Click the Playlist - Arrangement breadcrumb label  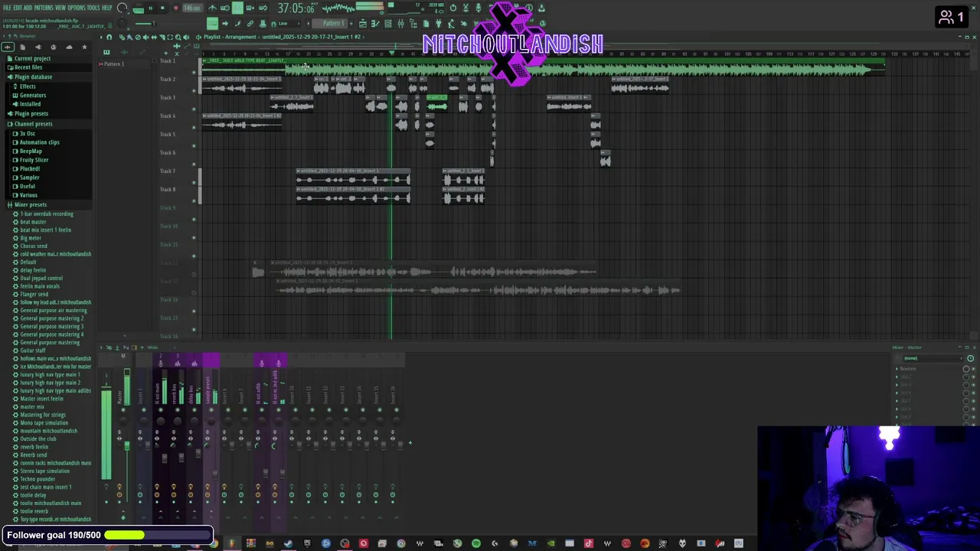click(230, 37)
